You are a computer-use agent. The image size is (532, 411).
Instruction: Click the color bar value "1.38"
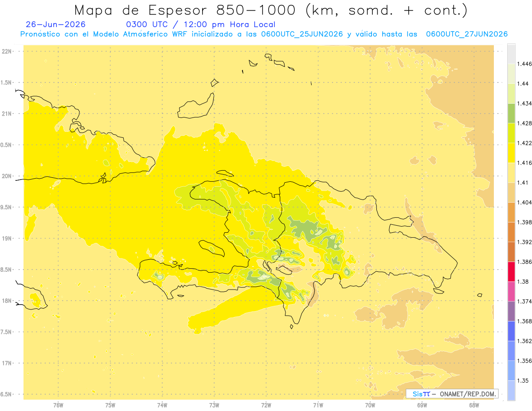(523, 282)
